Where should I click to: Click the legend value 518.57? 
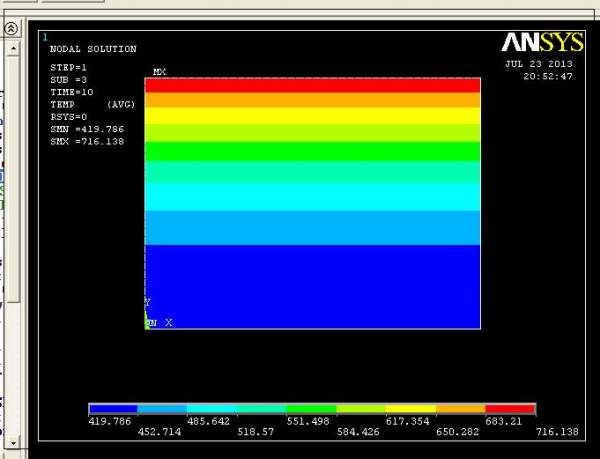pos(256,432)
